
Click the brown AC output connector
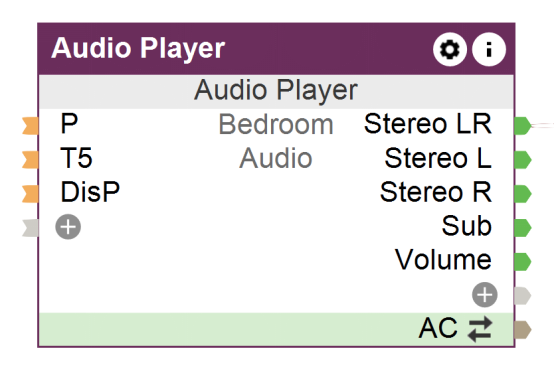[523, 330]
